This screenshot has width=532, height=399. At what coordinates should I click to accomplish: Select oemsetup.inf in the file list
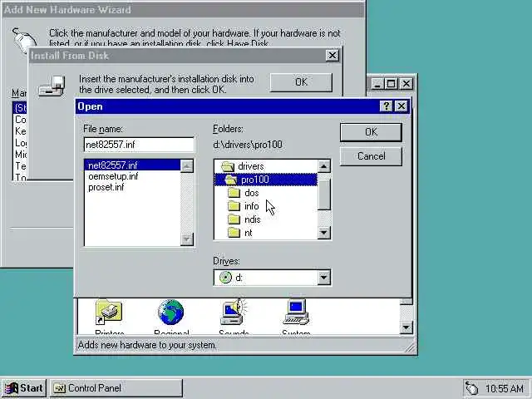[113, 176]
